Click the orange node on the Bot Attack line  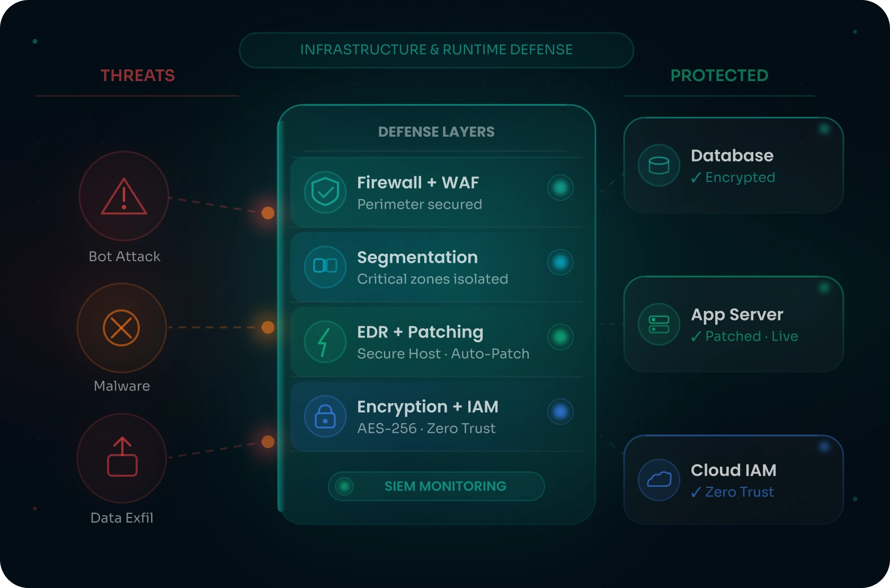(x=268, y=213)
